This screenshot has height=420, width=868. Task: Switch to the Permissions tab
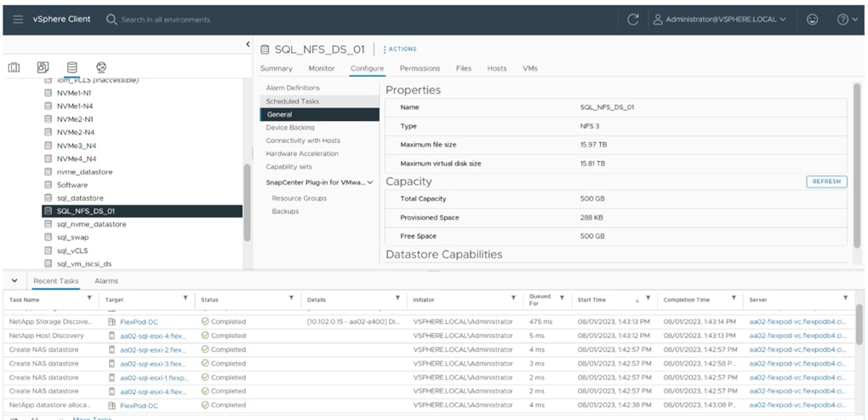[x=420, y=69]
